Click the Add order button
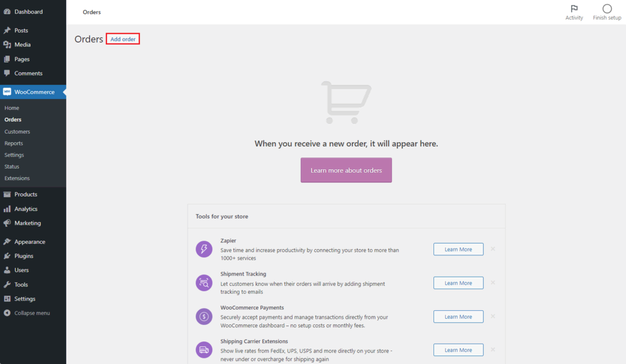The height and width of the screenshot is (364, 626). [x=123, y=39]
